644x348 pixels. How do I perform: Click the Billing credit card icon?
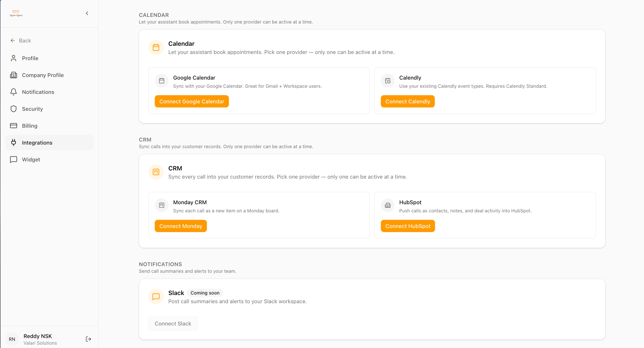(14, 126)
